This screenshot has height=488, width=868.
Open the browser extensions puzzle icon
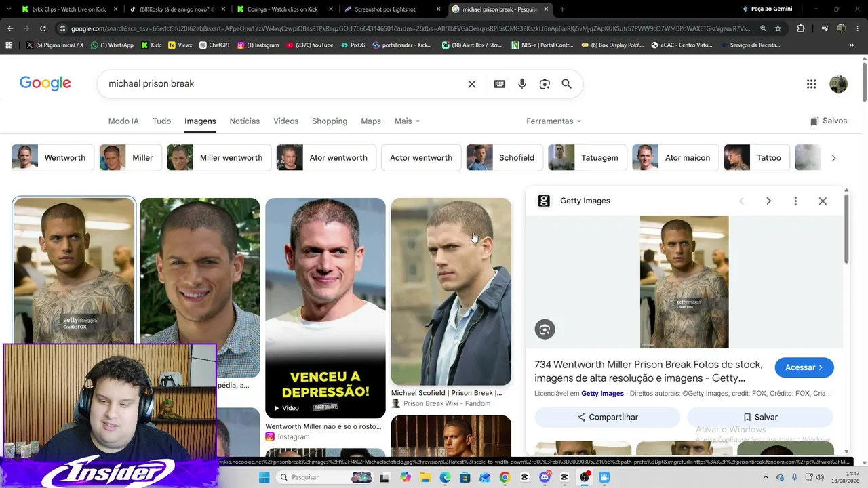801,28
